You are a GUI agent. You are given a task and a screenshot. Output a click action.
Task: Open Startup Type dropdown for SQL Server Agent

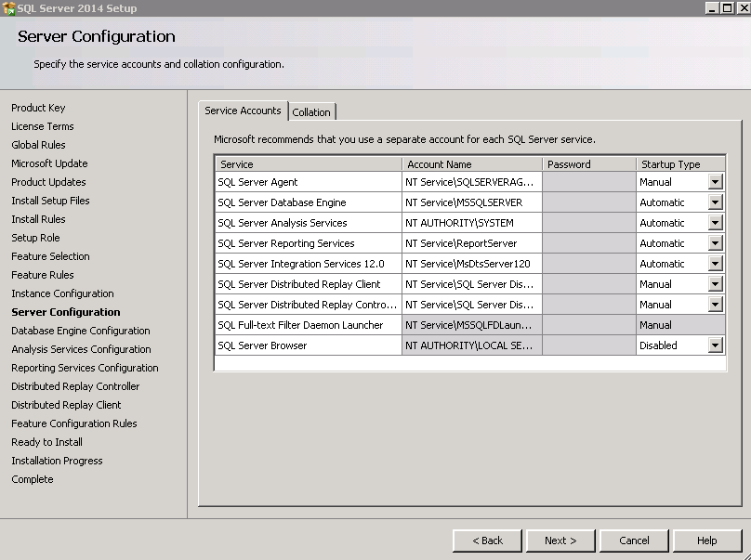click(x=715, y=182)
